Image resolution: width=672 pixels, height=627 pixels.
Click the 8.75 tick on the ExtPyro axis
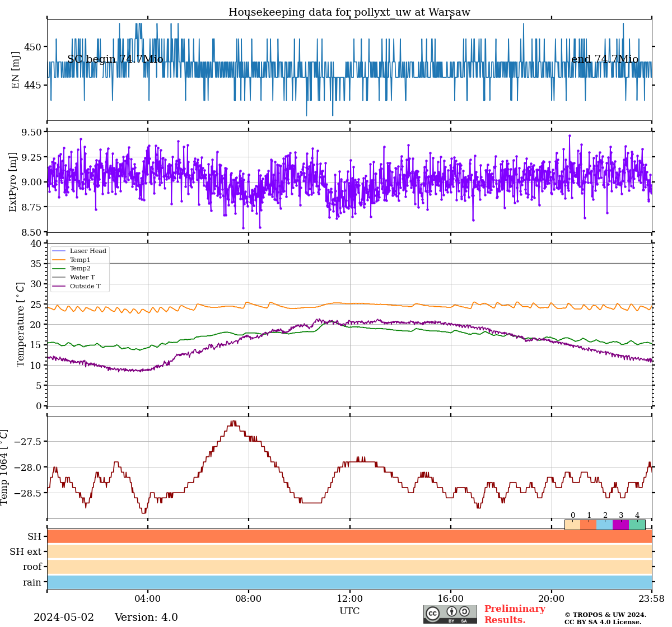(31, 208)
